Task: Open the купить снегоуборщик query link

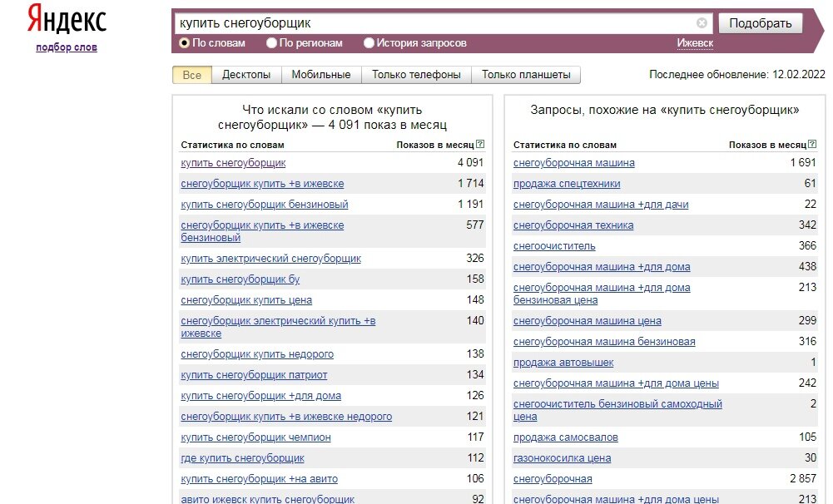Action: point(233,162)
